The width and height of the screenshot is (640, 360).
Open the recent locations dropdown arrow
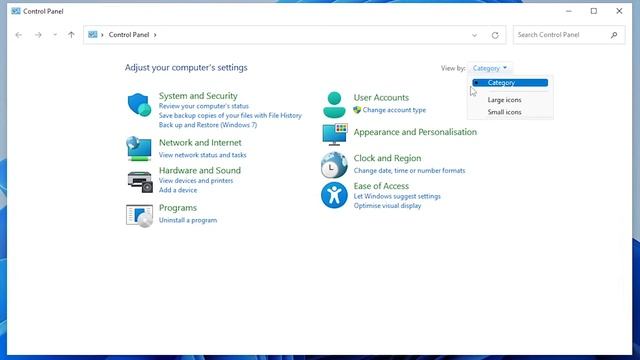(55, 35)
